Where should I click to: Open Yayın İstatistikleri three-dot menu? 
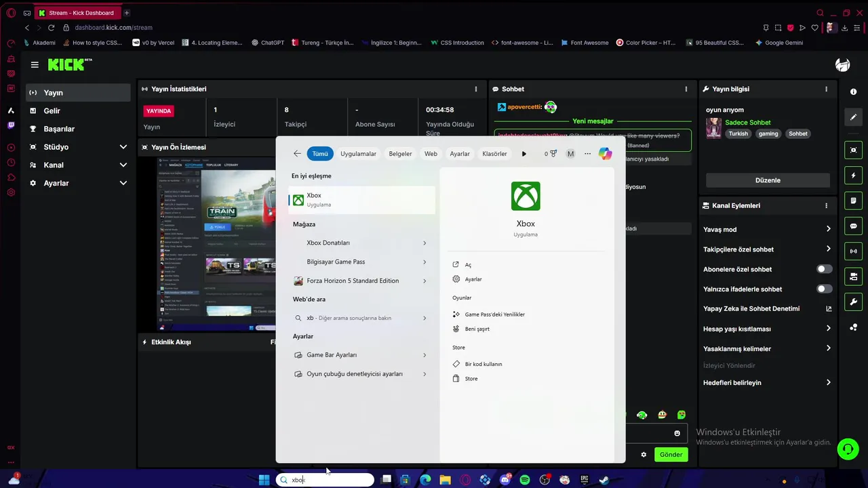475,89
